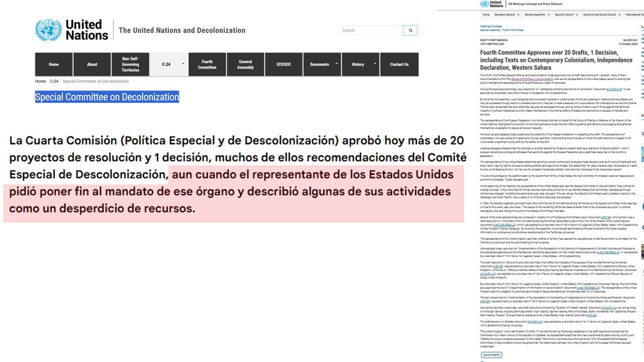Click the highlighted Special Committee on Decolonization heading
Image resolution: width=644 pixels, height=362 pixels.
(x=107, y=97)
